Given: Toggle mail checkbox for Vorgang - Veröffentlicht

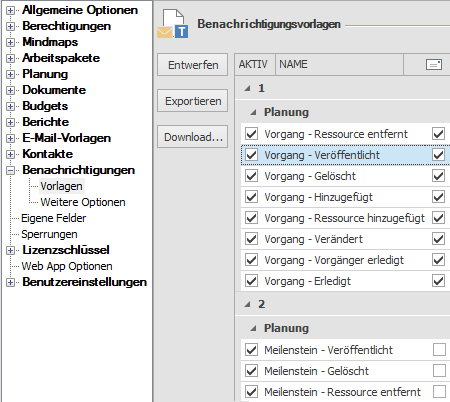Looking at the screenshot, I should tap(439, 155).
